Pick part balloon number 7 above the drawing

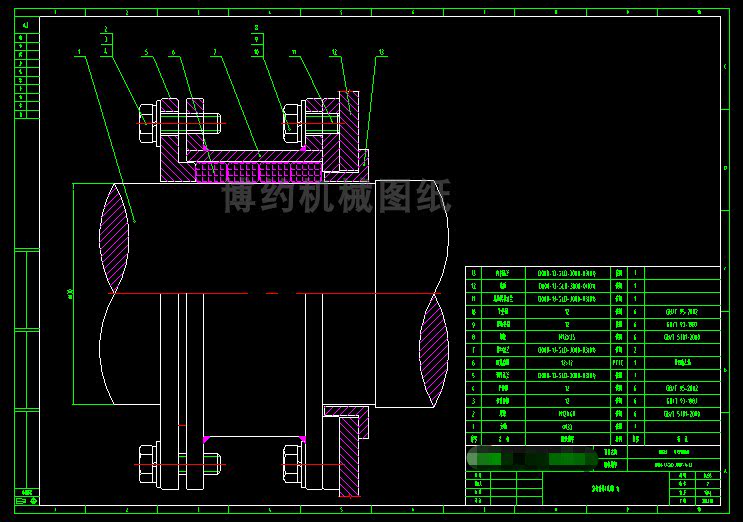coord(216,52)
